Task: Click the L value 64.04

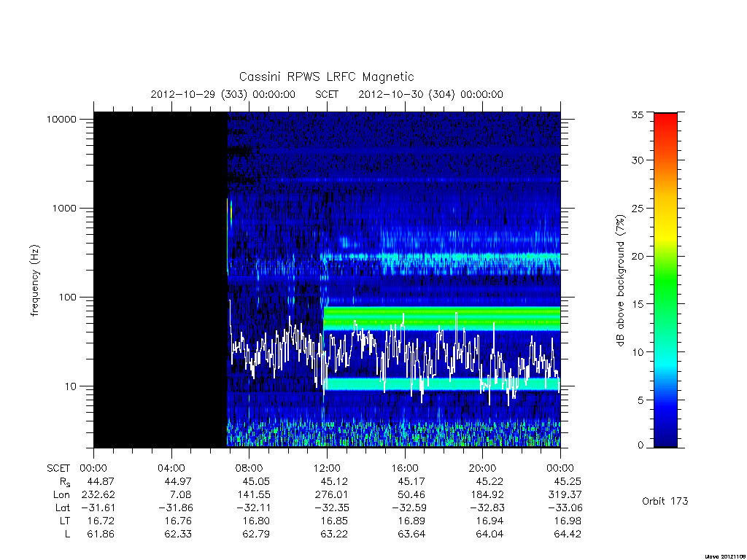Action: click(489, 534)
